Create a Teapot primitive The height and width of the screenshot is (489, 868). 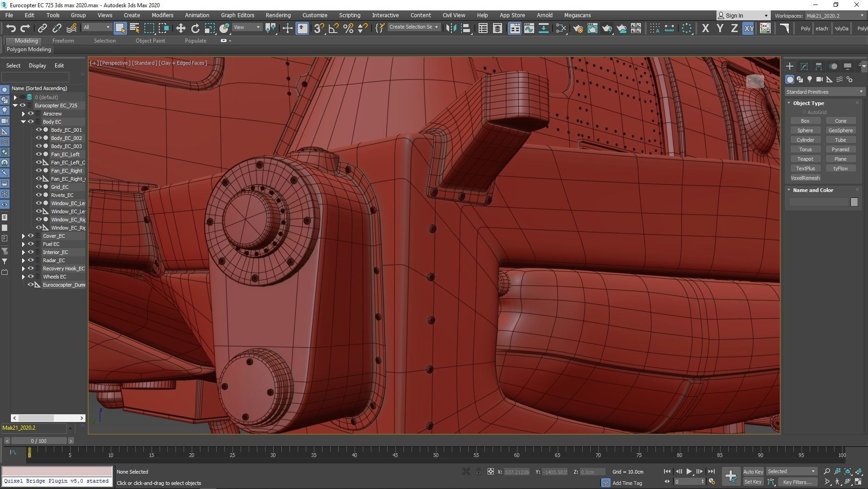click(805, 159)
